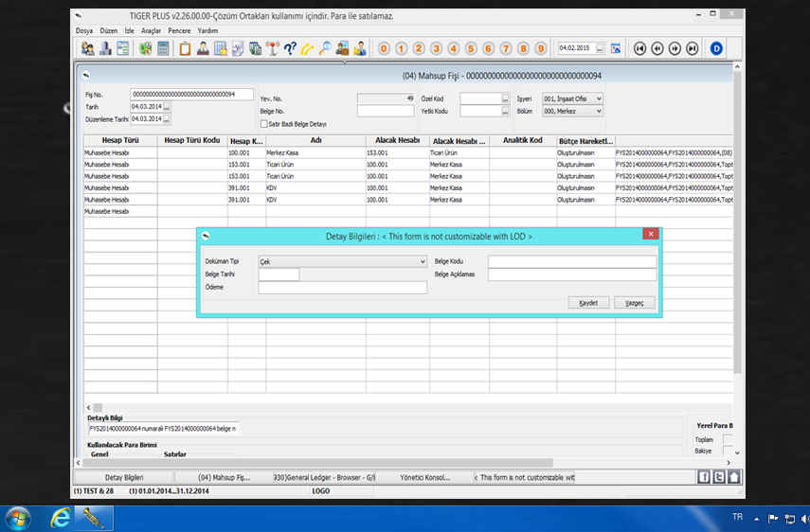Open the İşyeri dropdown
This screenshot has width=810, height=532.
click(599, 98)
